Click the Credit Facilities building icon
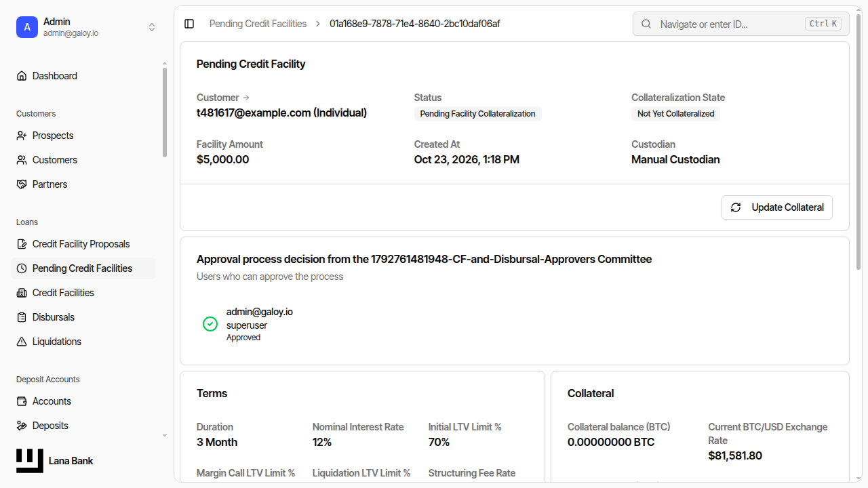Screen dimensions: 868x488 [x=22, y=293]
